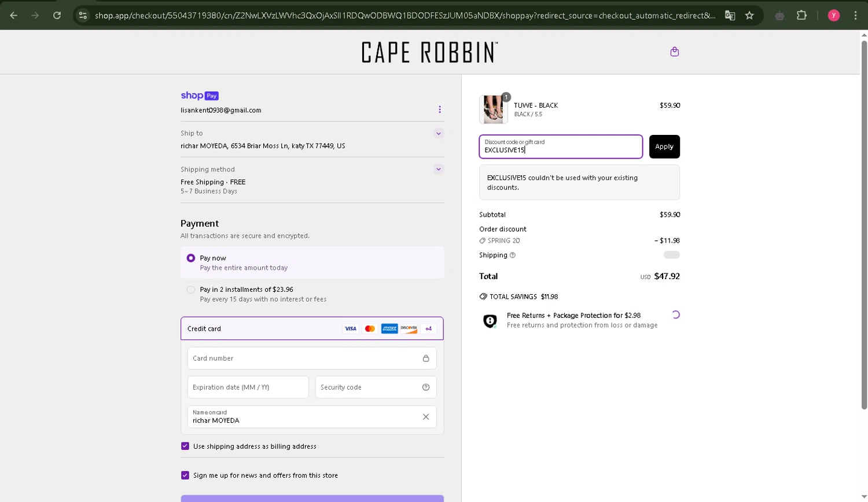Go back to the previous page
Screen dimensions: 868x502
tap(14, 16)
